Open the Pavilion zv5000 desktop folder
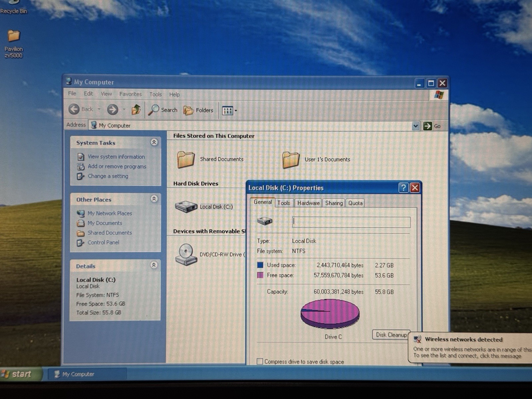Viewport: 532px width, 399px height. click(14, 44)
